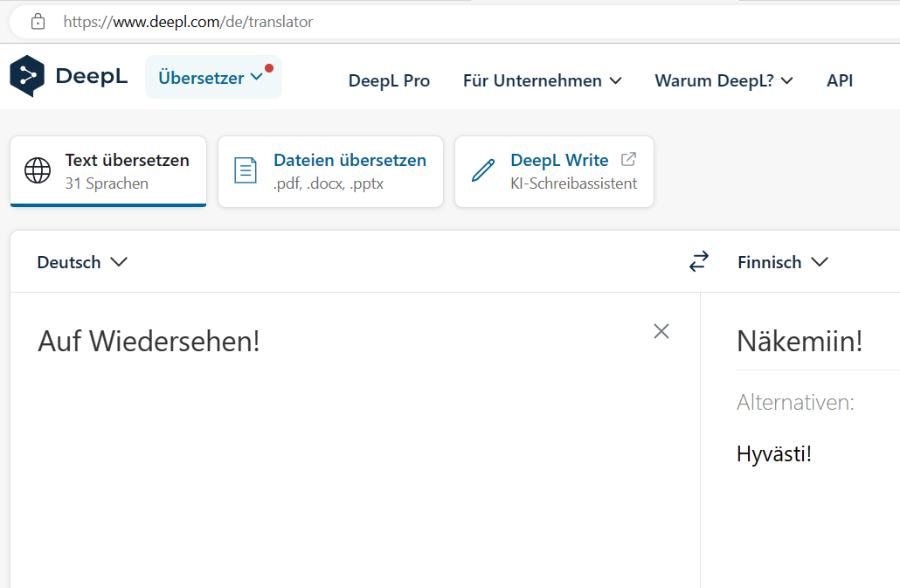This screenshot has width=900, height=588.
Task: Click the swap languages arrows icon
Action: pos(699,262)
